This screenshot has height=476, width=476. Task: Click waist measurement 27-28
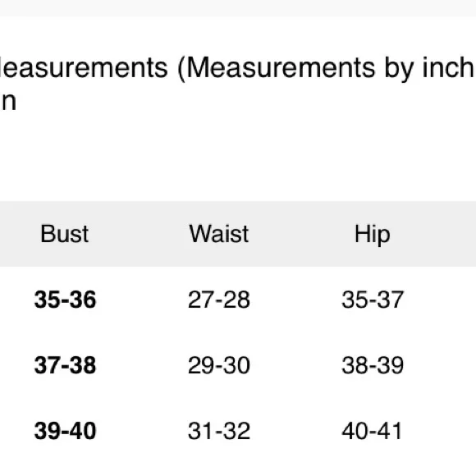coord(219,300)
